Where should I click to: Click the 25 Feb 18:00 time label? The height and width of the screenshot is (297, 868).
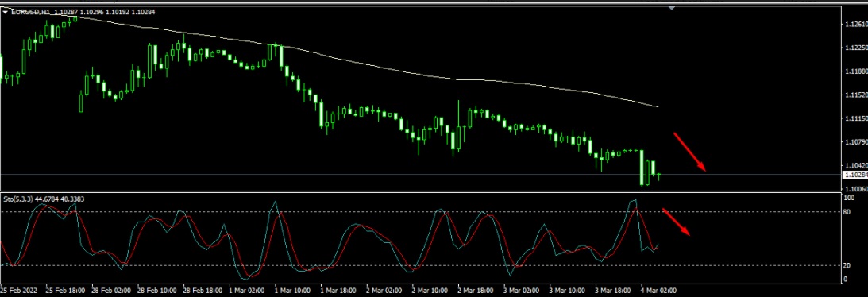tap(65, 290)
